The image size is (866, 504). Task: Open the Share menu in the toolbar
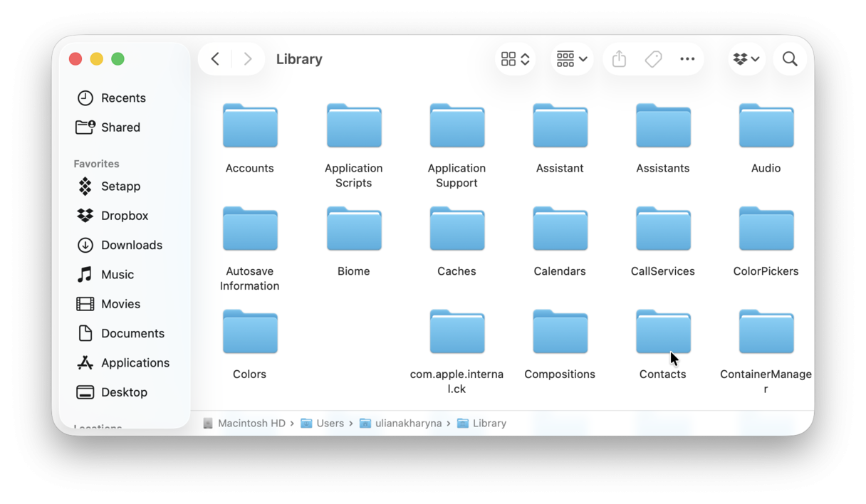(x=618, y=59)
